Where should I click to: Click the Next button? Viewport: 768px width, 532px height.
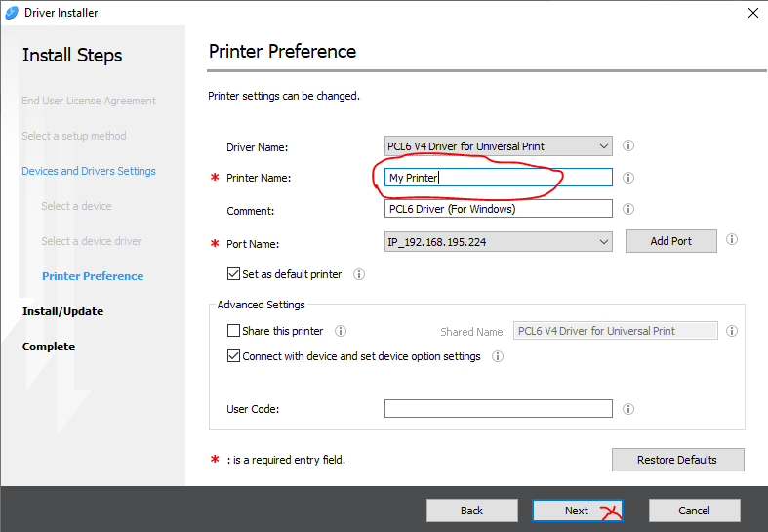coord(577,511)
